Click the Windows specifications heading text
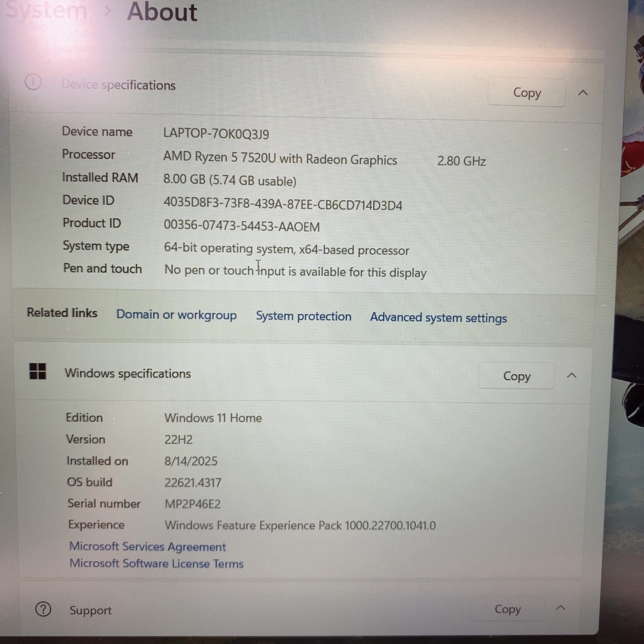Image resolution: width=644 pixels, height=644 pixels. coord(128,373)
